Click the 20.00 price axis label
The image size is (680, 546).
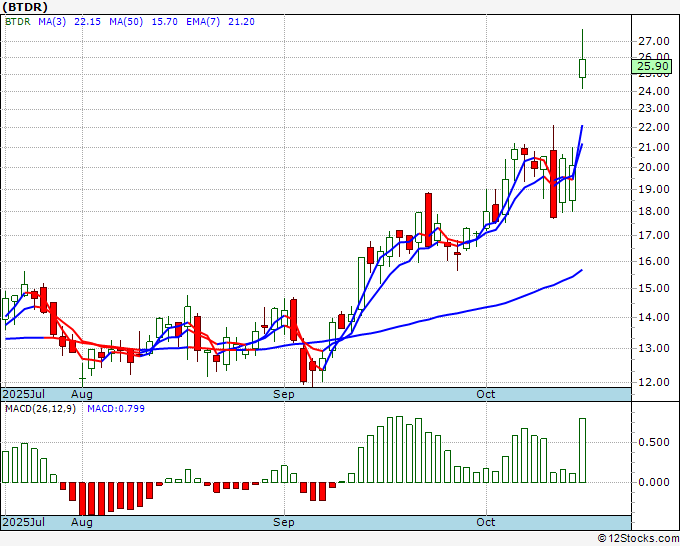(654, 167)
